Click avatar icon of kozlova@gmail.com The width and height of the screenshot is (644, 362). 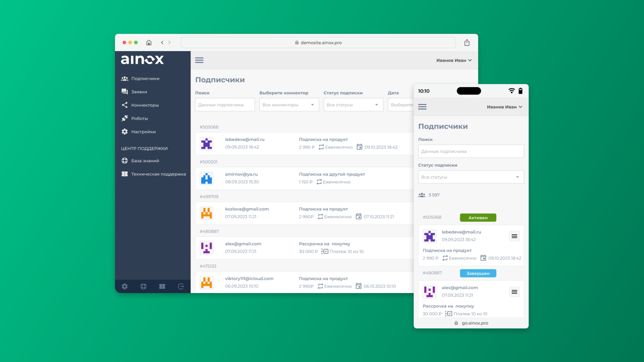(207, 213)
